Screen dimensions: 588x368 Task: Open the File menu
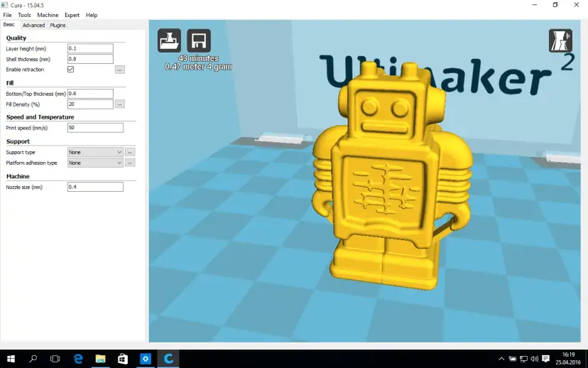pos(8,15)
